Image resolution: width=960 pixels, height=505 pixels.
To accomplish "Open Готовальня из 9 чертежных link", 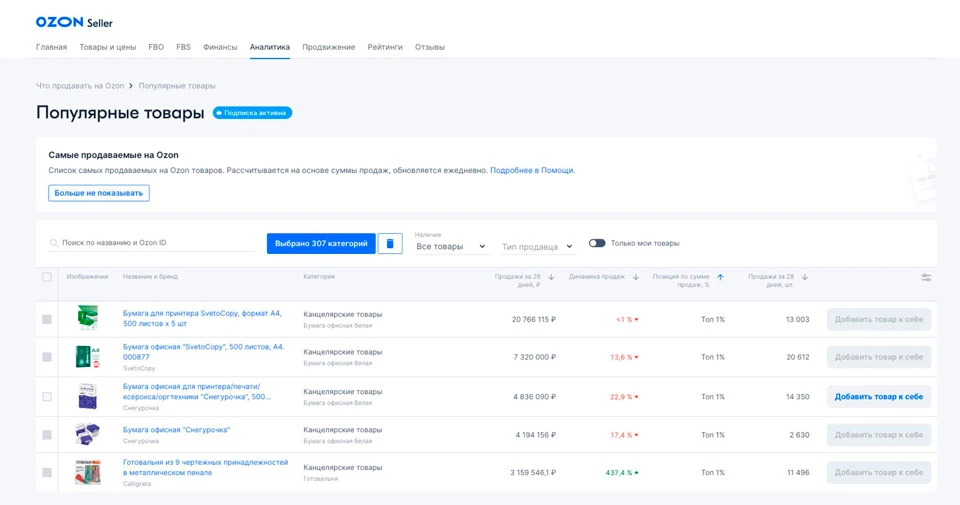I will 205,467.
